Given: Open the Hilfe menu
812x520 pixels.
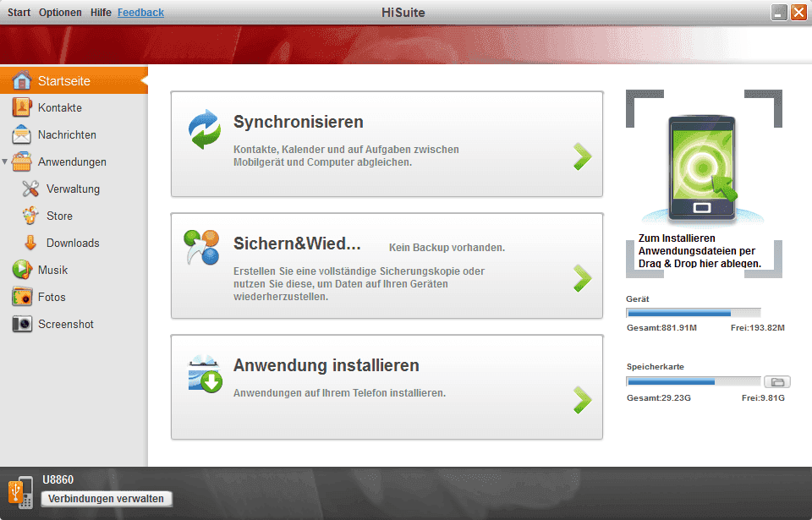Looking at the screenshot, I should tap(101, 13).
